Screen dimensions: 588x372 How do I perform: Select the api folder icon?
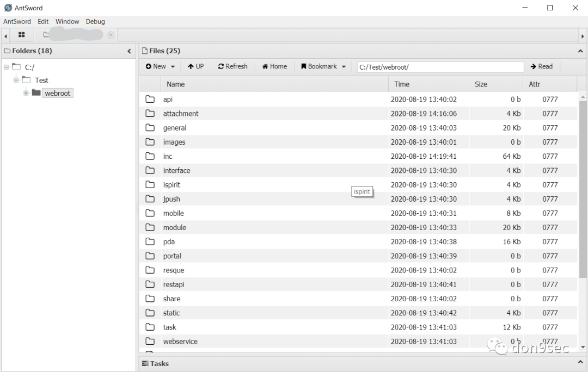(150, 100)
